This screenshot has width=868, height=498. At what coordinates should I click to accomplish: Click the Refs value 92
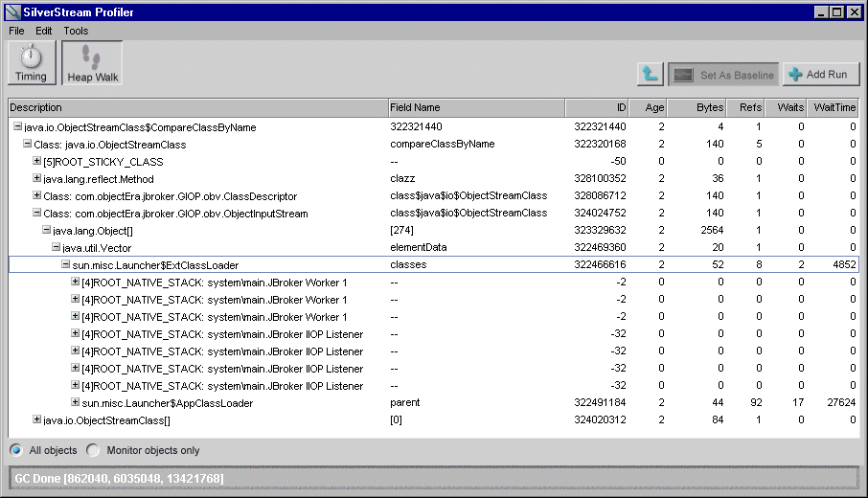click(x=756, y=402)
